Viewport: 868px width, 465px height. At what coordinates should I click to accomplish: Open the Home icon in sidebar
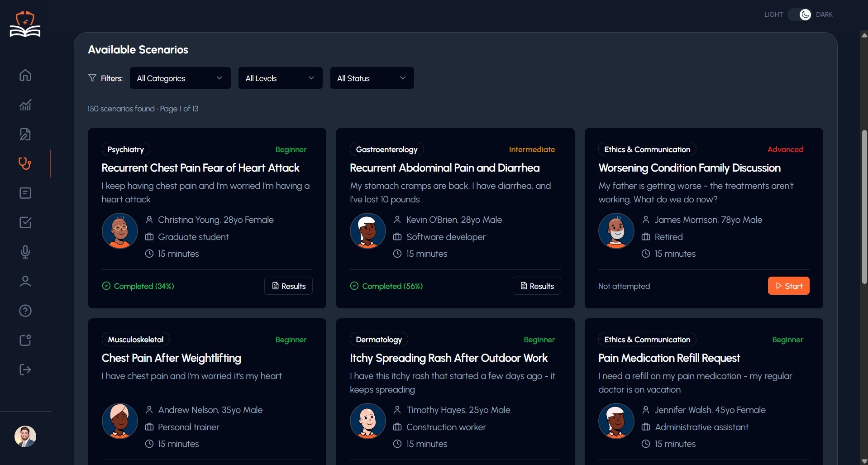coord(25,75)
